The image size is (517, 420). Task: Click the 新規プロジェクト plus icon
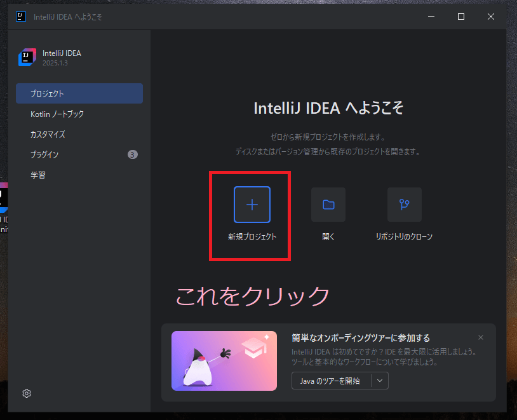point(252,205)
